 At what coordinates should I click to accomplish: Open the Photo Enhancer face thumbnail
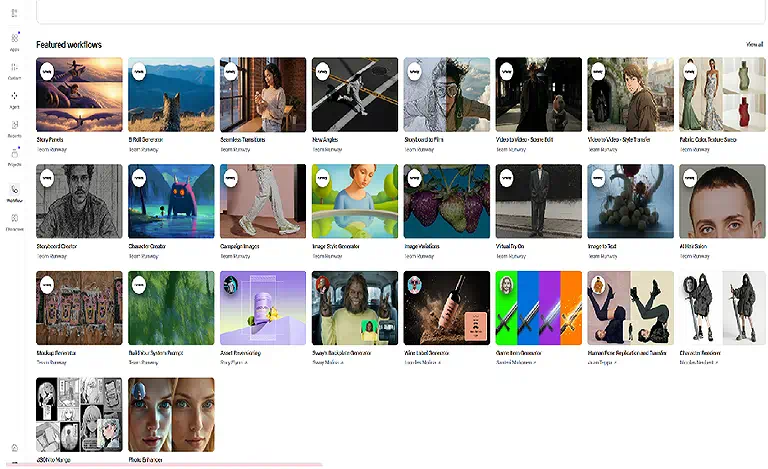171,415
